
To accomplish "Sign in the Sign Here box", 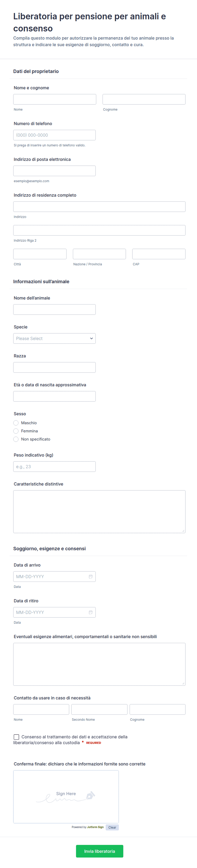I will tap(66, 796).
